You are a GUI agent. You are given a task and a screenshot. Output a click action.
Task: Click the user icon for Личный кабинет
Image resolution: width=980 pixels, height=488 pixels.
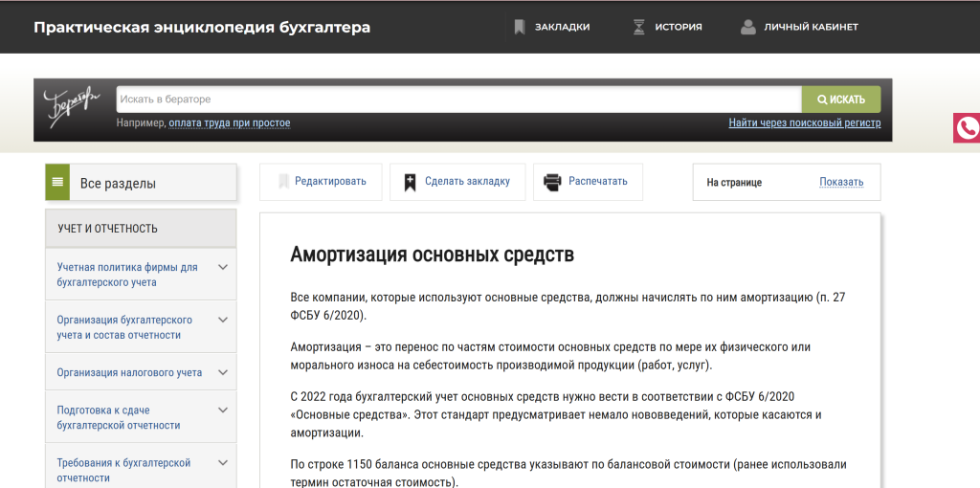pos(748,27)
